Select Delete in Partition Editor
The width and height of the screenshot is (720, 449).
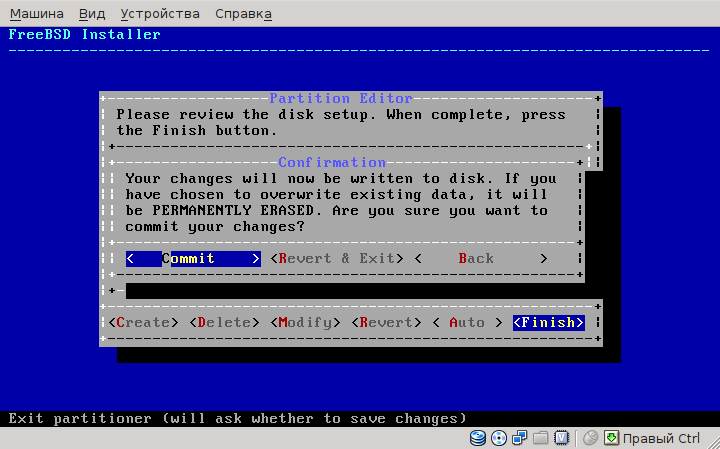pos(225,322)
